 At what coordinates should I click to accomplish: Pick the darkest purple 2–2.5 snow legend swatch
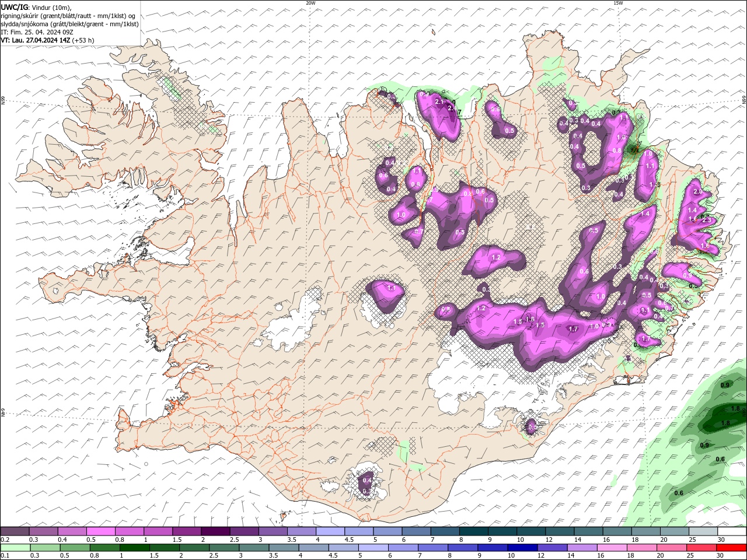click(215, 531)
